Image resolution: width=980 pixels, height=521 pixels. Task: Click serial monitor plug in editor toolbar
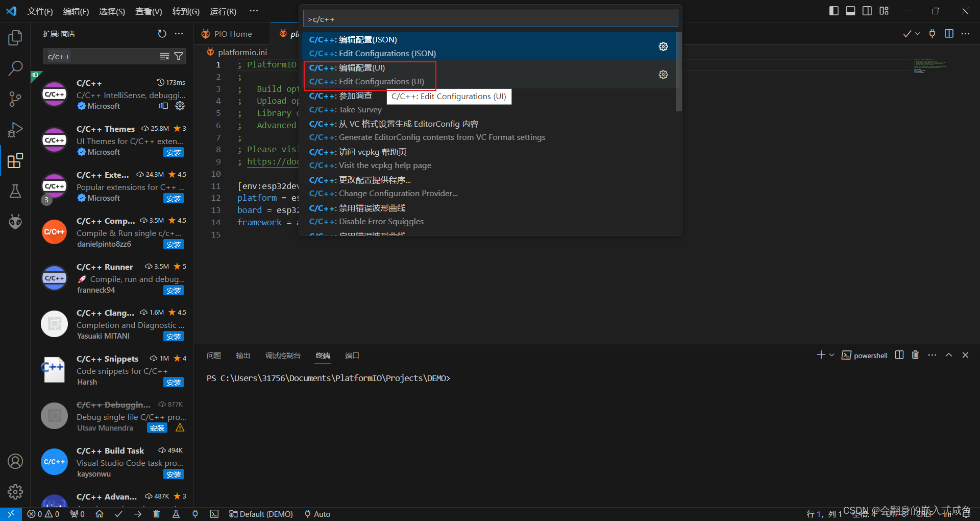click(x=932, y=34)
